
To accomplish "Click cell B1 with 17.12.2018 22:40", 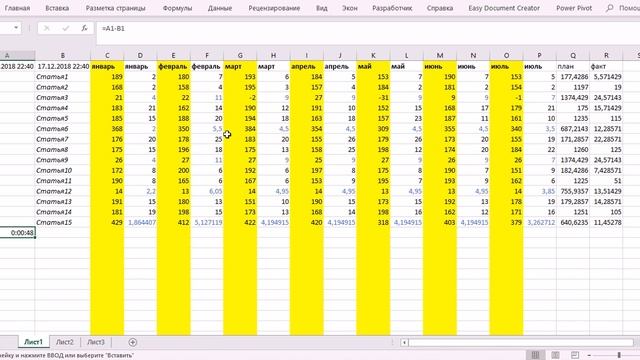I will tap(63, 66).
